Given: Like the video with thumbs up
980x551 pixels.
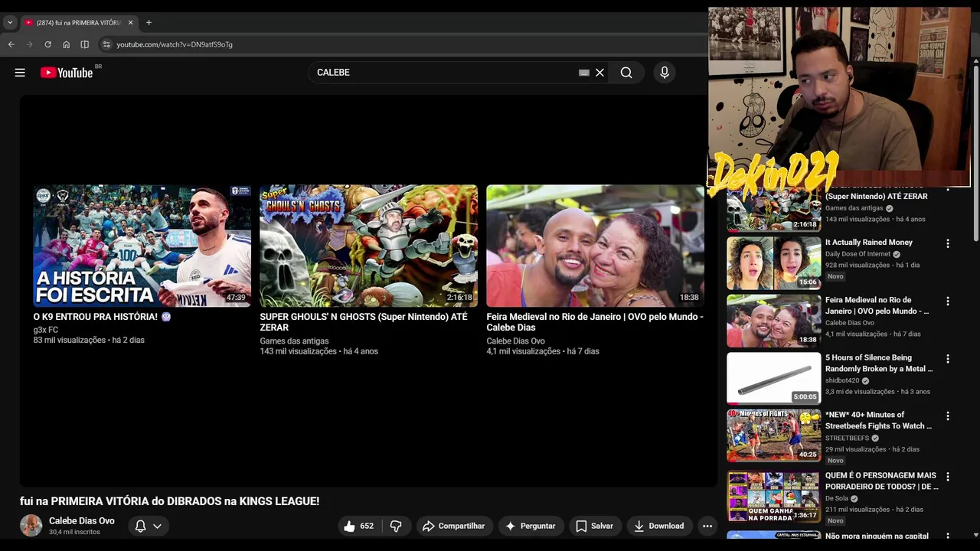Looking at the screenshot, I should [x=358, y=526].
